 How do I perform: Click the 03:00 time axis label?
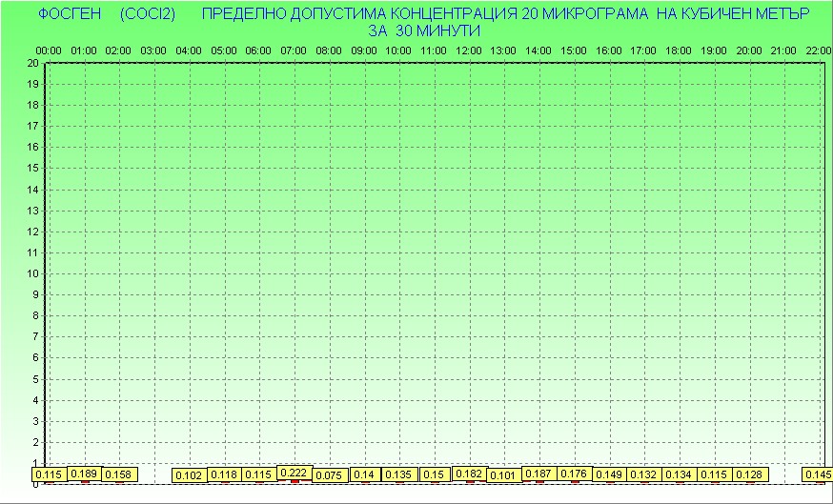click(x=153, y=50)
